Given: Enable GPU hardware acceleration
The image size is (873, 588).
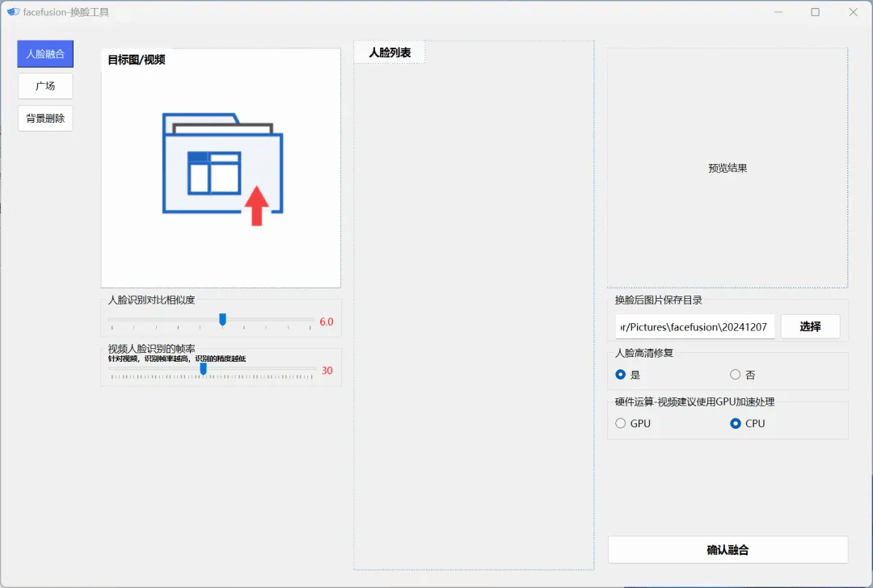Looking at the screenshot, I should click(x=620, y=423).
